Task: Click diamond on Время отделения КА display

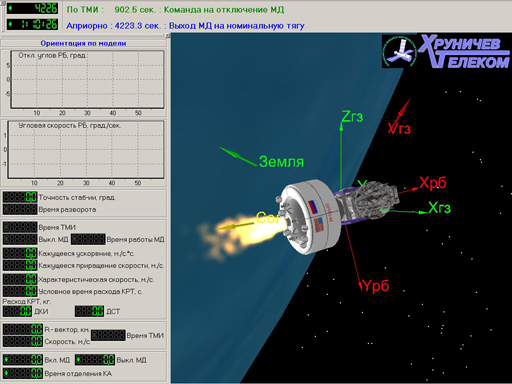Action: (6, 373)
